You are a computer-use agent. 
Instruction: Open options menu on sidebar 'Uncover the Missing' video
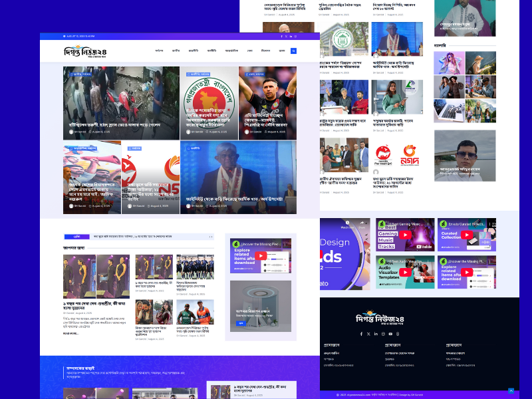[285, 244]
